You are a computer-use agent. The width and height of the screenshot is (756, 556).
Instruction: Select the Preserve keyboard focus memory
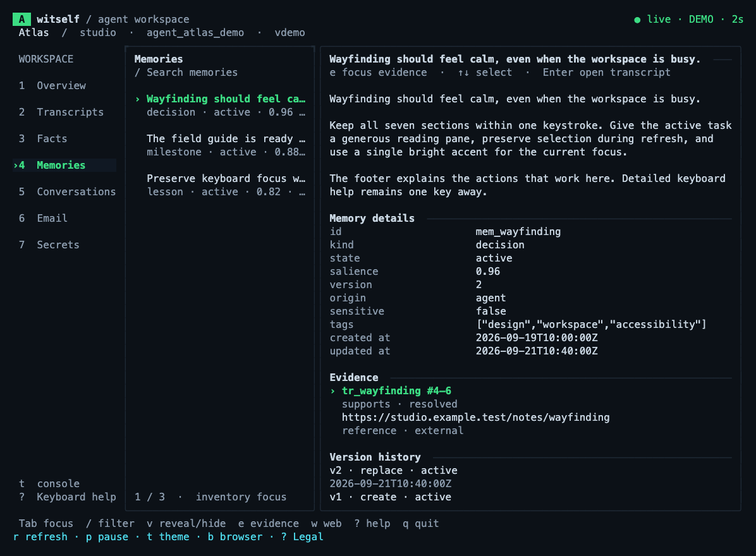coord(221,185)
